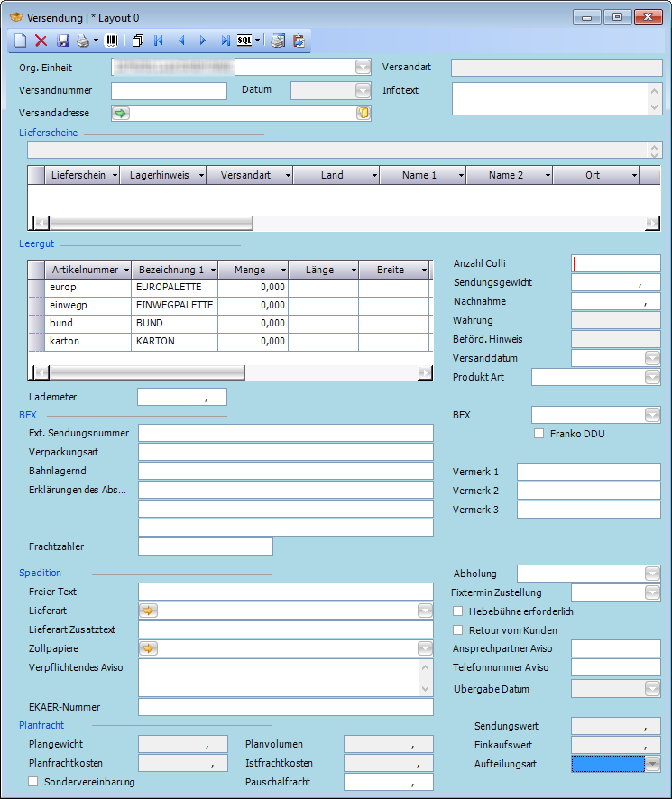The image size is (672, 799).
Task: Toggle the Retour vom Kunden checkbox
Action: 458,630
